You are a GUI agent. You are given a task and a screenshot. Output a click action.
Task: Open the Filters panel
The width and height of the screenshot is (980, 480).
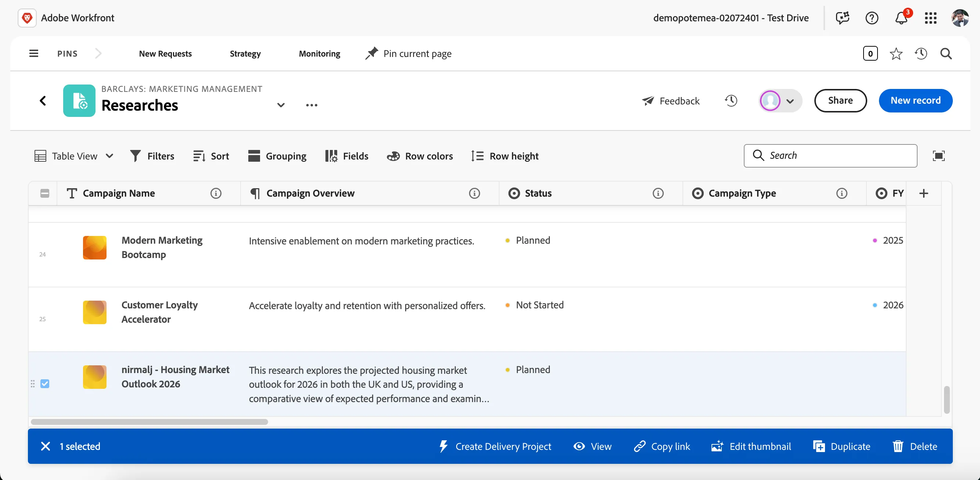[x=152, y=156]
